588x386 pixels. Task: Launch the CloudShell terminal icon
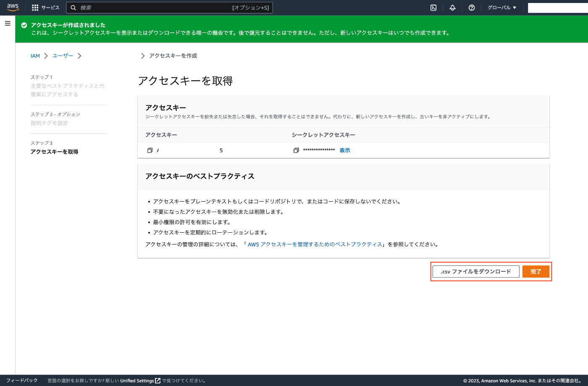[433, 7]
